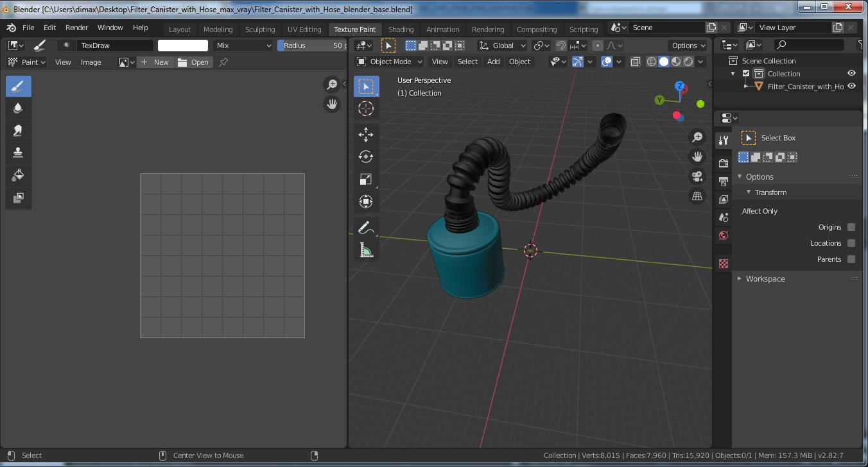Open image editor View menu

tap(63, 62)
